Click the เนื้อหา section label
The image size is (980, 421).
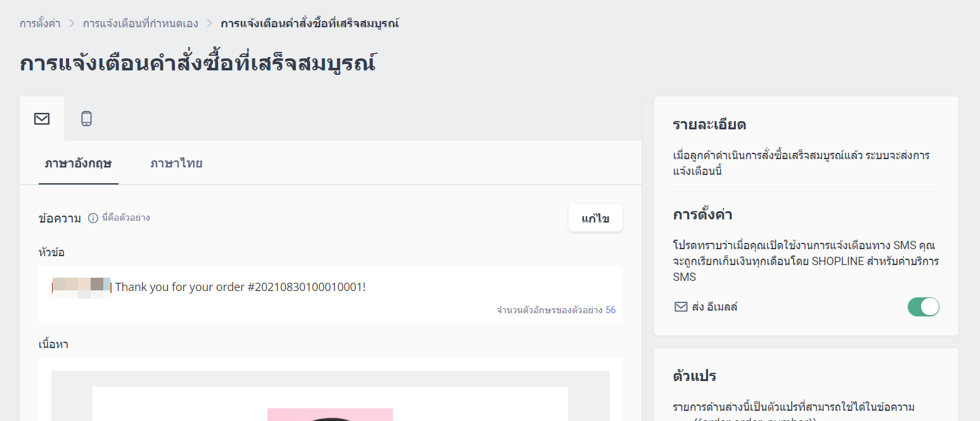click(x=53, y=345)
